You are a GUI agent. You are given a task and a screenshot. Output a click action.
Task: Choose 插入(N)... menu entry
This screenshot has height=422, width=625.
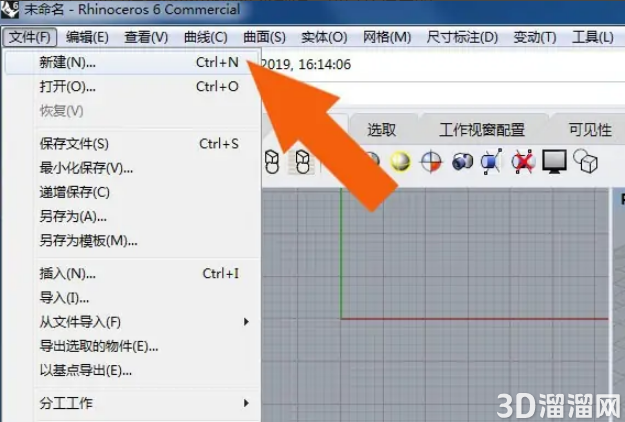pos(132,273)
